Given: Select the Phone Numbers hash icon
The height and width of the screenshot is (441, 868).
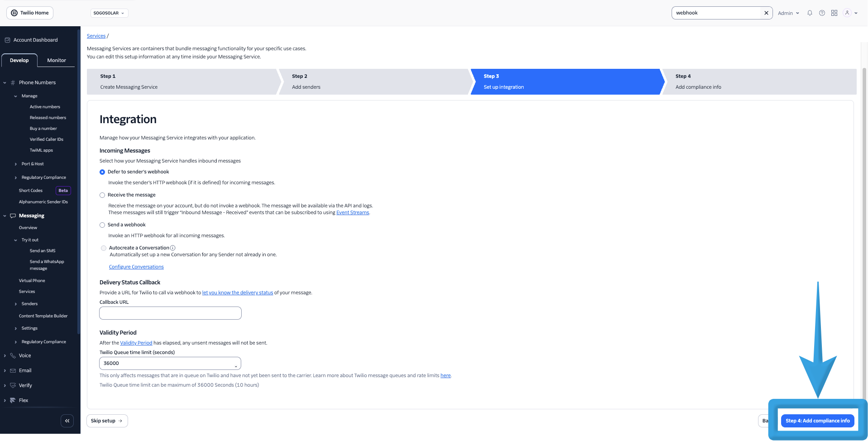Looking at the screenshot, I should coord(14,82).
